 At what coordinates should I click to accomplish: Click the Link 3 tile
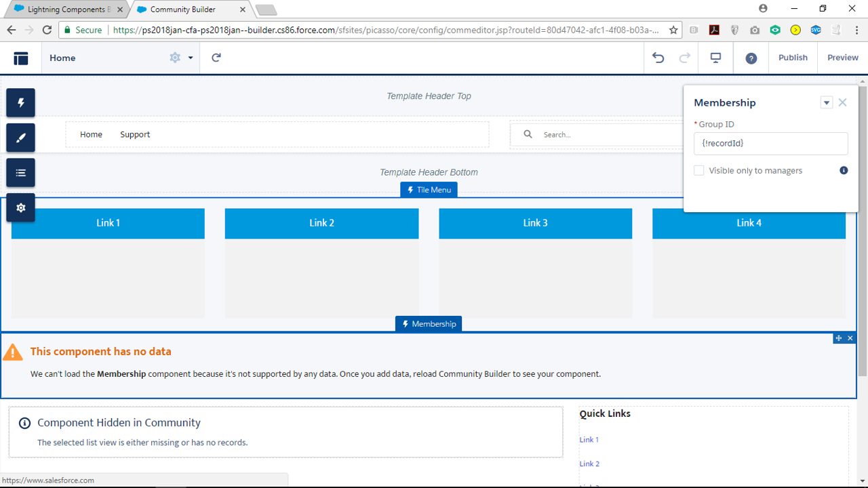535,263
